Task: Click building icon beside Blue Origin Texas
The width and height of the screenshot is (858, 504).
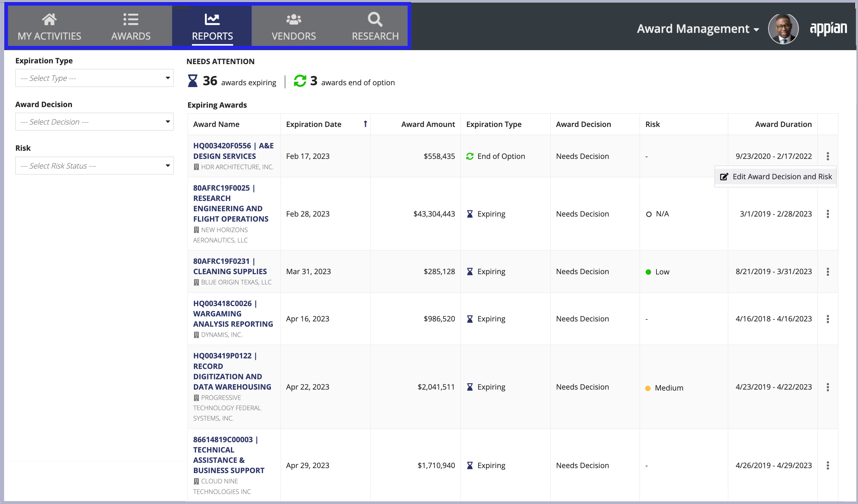Action: [196, 282]
